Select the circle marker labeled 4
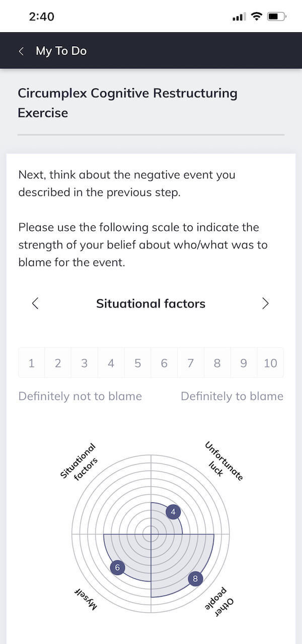 [x=173, y=512]
